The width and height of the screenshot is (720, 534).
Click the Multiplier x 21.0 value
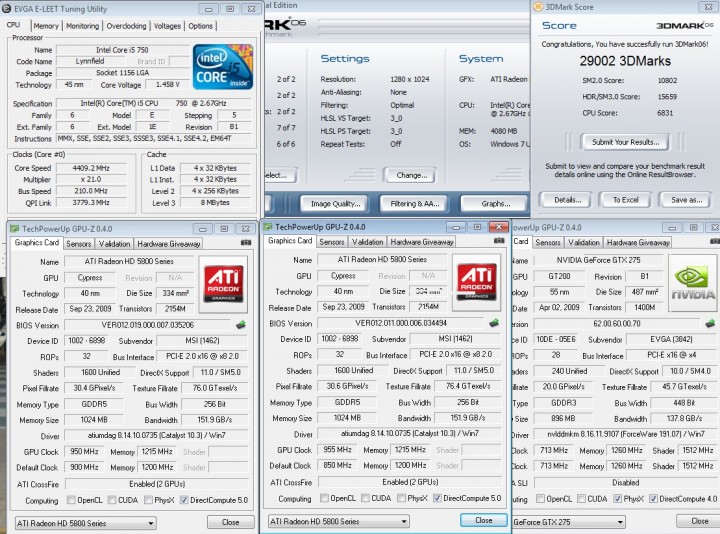click(x=91, y=180)
